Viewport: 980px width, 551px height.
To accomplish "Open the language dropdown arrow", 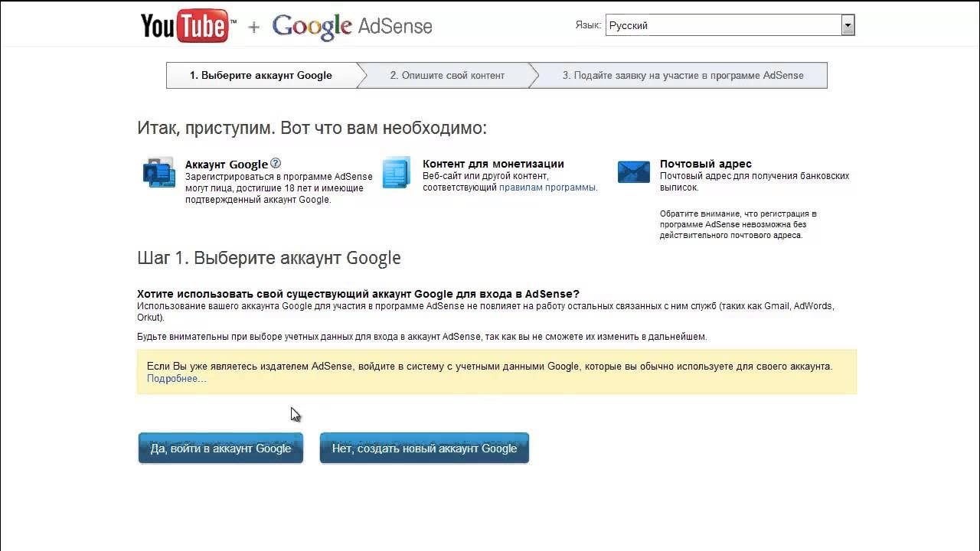I will [x=848, y=25].
